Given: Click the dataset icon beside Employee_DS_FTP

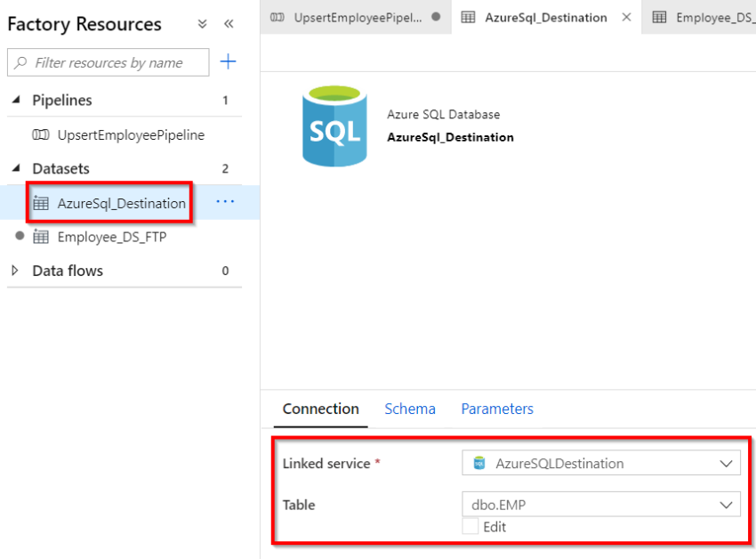Looking at the screenshot, I should click(42, 237).
